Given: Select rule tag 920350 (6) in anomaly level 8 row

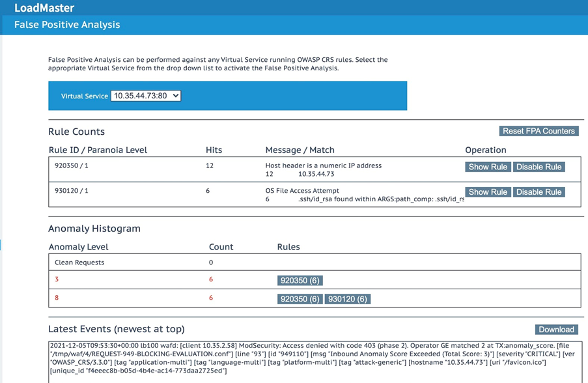Looking at the screenshot, I should 300,299.
